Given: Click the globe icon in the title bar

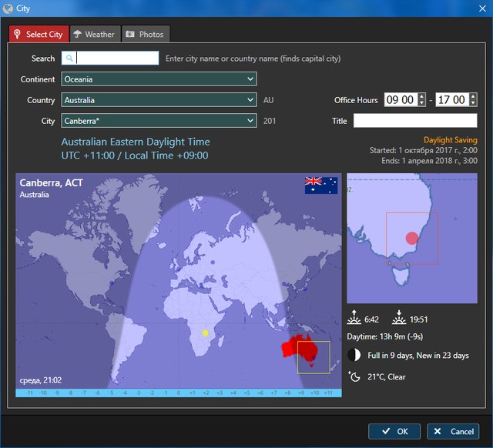Looking at the screenshot, I should (x=8, y=8).
